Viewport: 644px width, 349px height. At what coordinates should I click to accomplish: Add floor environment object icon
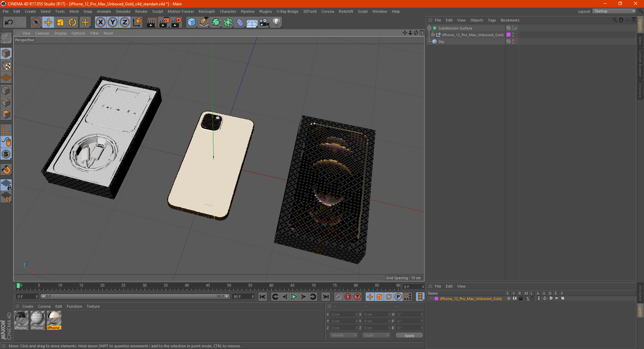pos(252,22)
